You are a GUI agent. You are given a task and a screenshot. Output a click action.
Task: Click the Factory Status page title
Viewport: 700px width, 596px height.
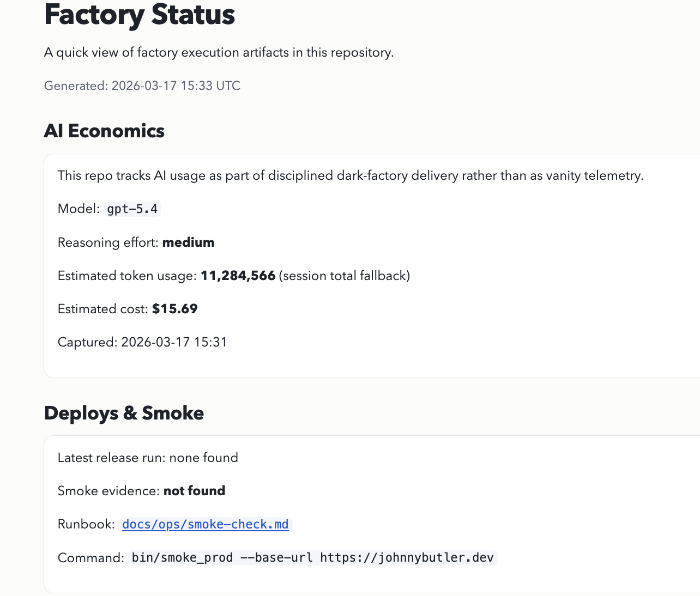[139, 15]
